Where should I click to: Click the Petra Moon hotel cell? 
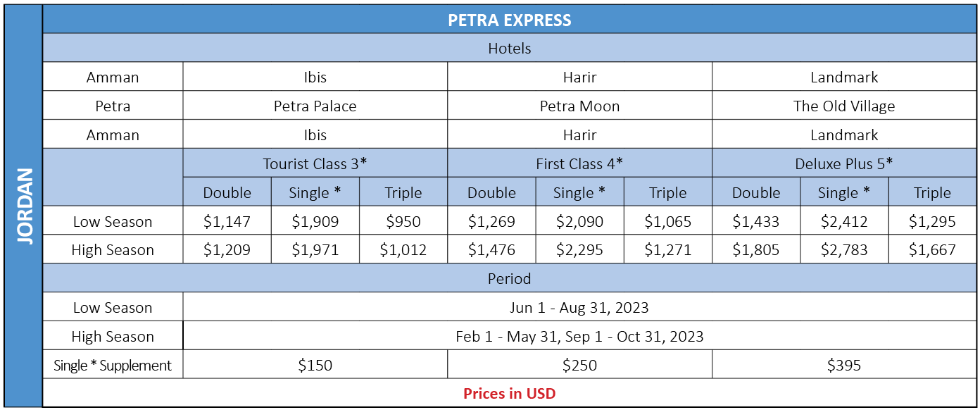coord(580,106)
